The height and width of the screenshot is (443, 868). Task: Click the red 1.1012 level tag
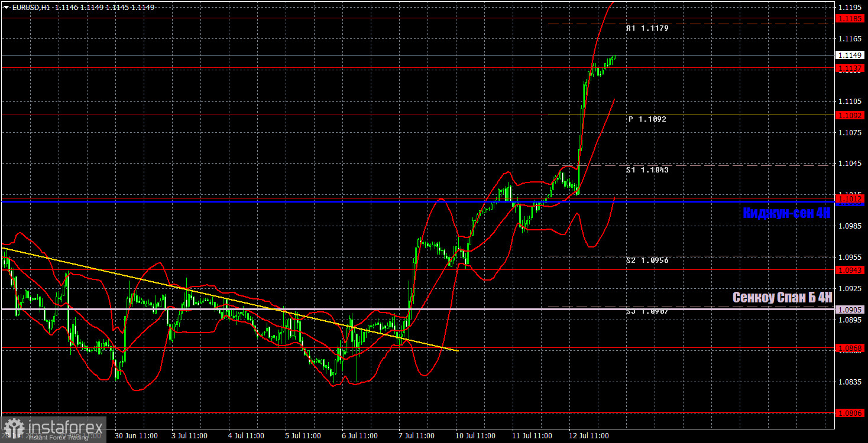click(x=850, y=198)
